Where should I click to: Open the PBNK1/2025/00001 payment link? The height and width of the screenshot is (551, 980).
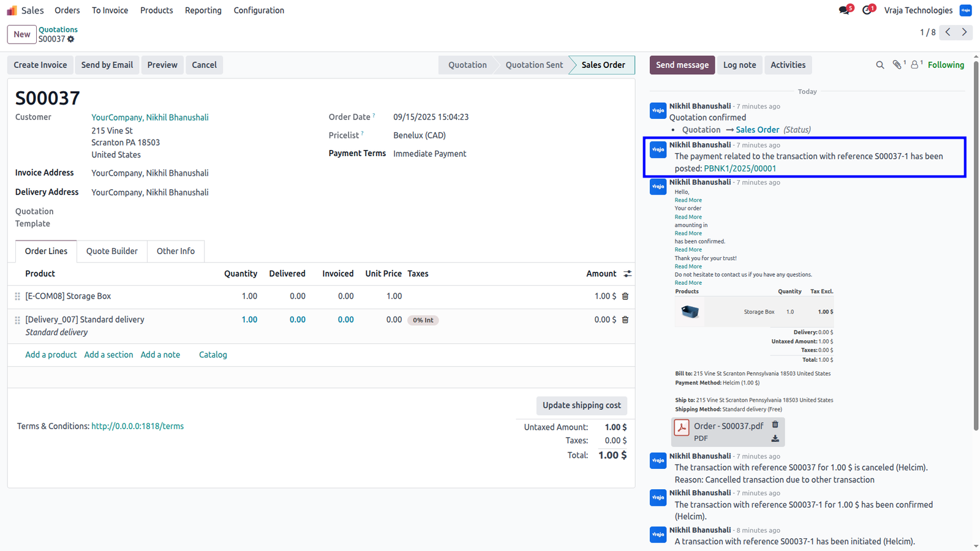(740, 168)
